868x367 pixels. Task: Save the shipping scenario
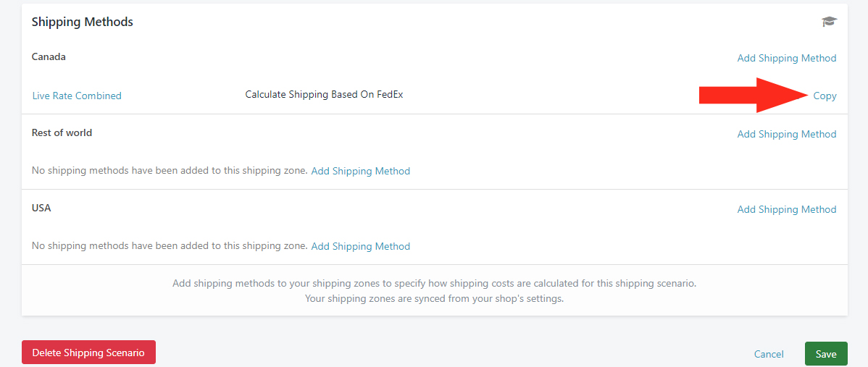point(826,354)
